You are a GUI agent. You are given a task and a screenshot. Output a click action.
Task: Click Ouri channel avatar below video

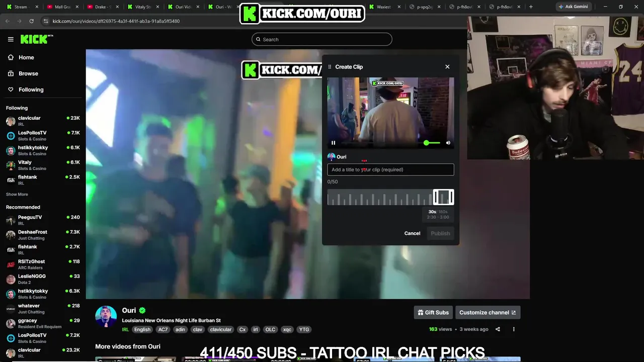click(106, 316)
